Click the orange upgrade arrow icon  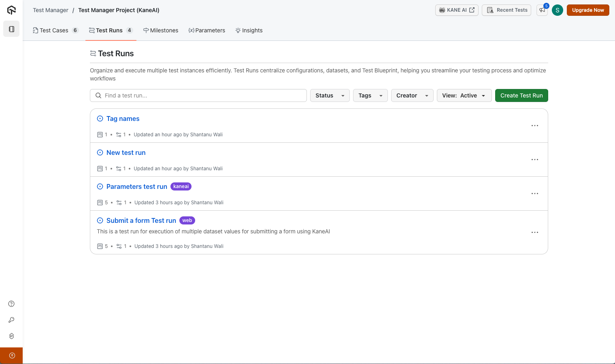pyautogui.click(x=12, y=356)
